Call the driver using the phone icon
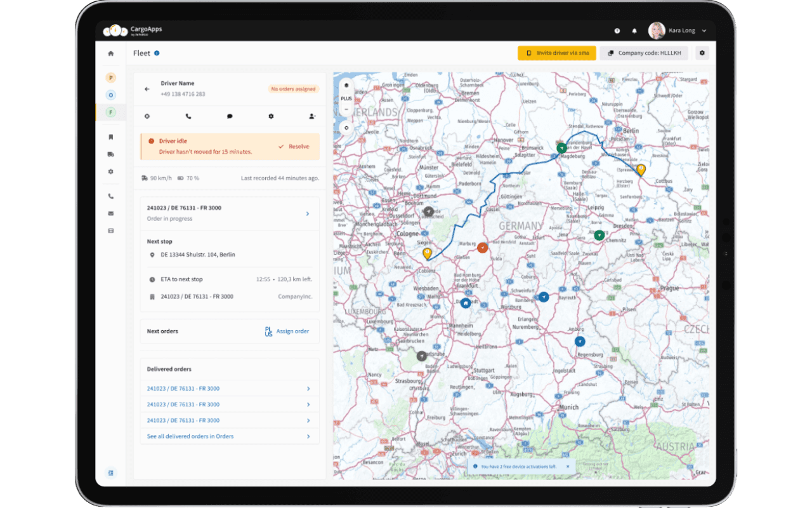This screenshot has height=508, width=812. 188,116
